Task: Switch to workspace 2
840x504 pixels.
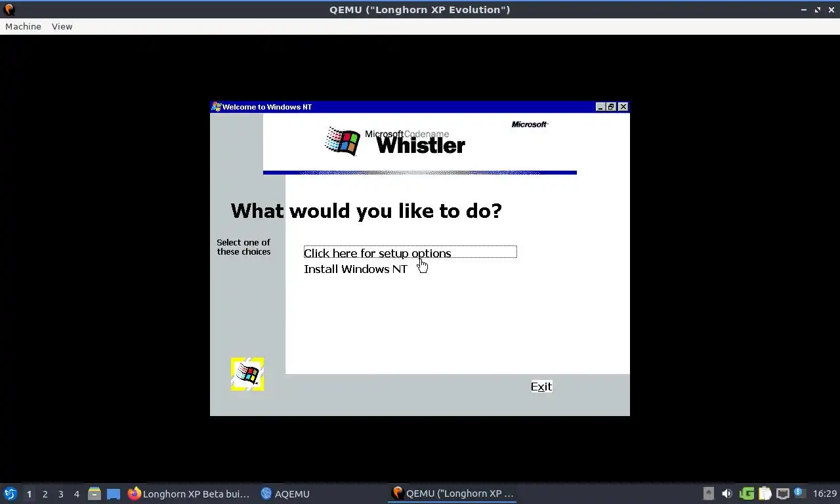Action: click(x=45, y=493)
